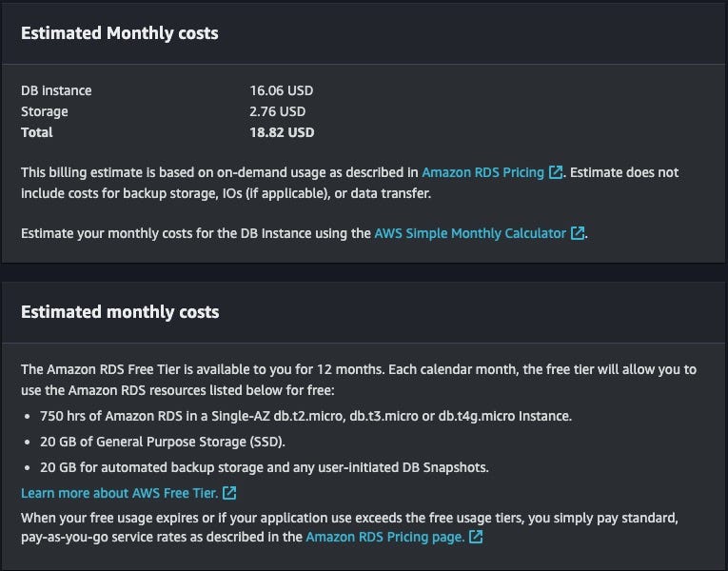Click the 2.76 USD storage cost
The image size is (728, 571).
277,111
